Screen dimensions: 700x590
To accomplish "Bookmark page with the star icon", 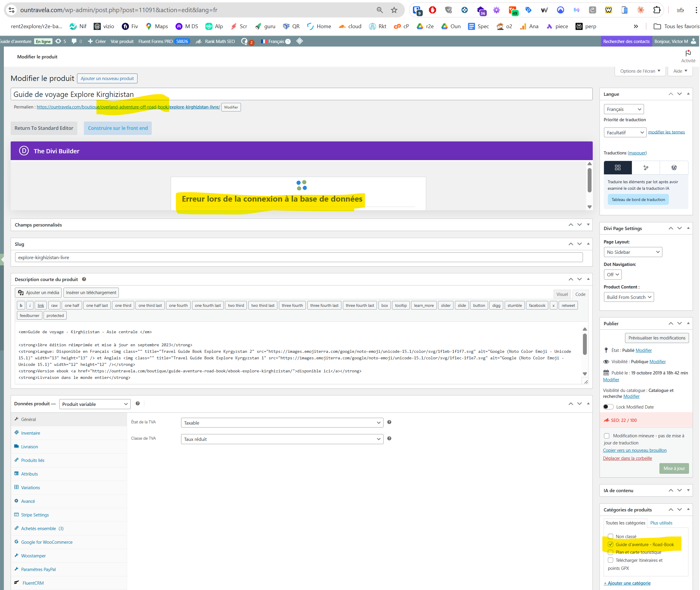I will coord(394,10).
